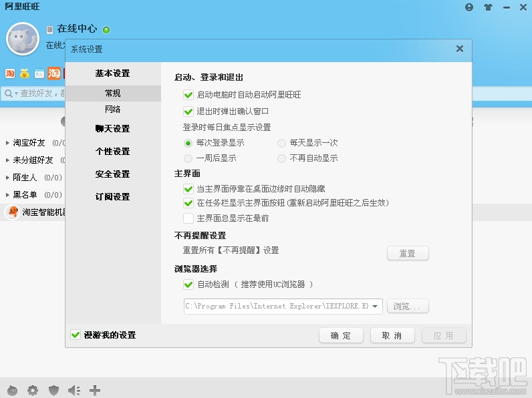Click the 确定 button
The height and width of the screenshot is (398, 532).
341,336
